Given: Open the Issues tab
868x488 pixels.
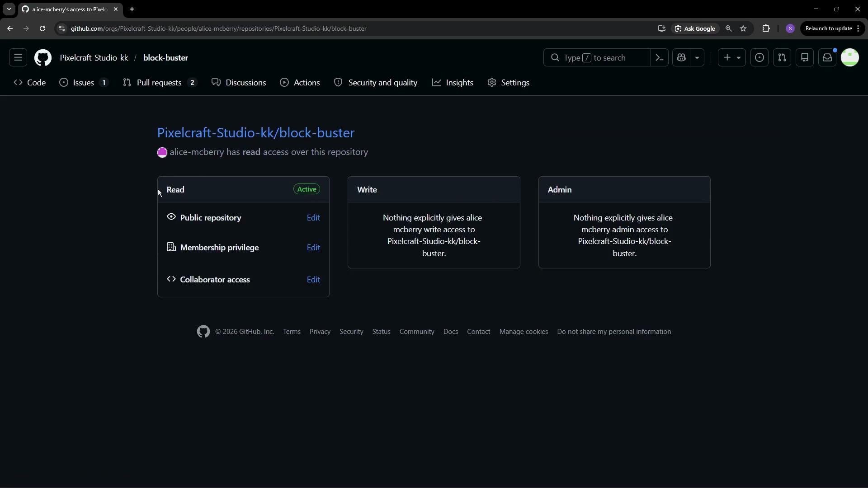Looking at the screenshot, I should (84, 83).
